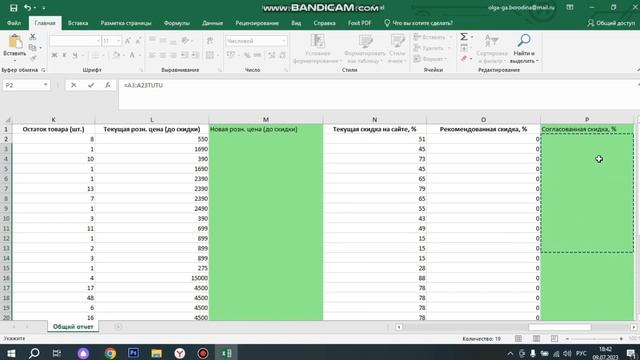Click Increase Font Size icon
The image size is (640, 360).
click(x=128, y=41)
